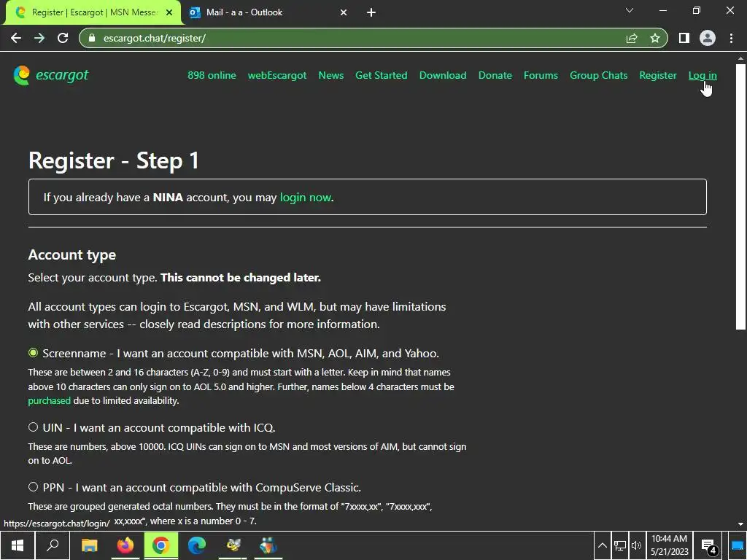Open the MSN Messenger taskbar icon

[268, 545]
